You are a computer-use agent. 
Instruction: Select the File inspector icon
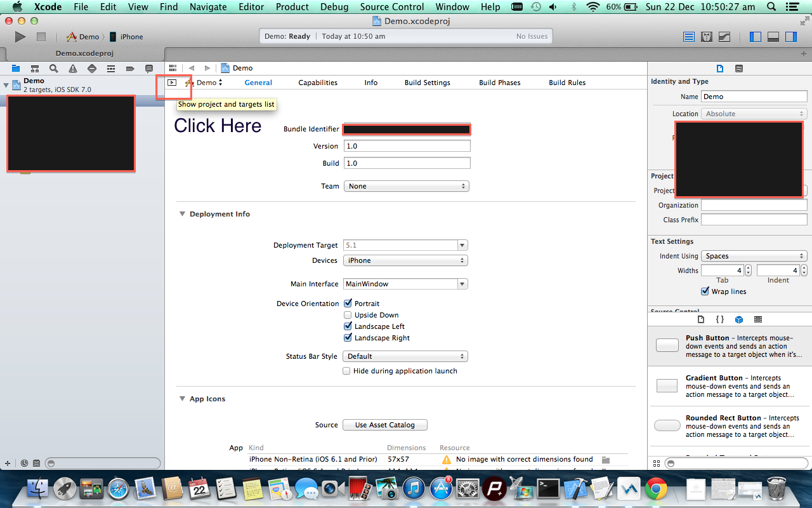click(720, 69)
